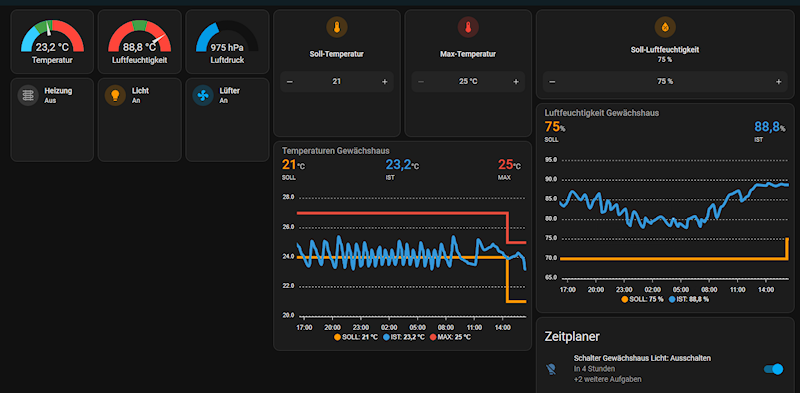Click the Soll-Temperatur value 21 field

(x=337, y=82)
